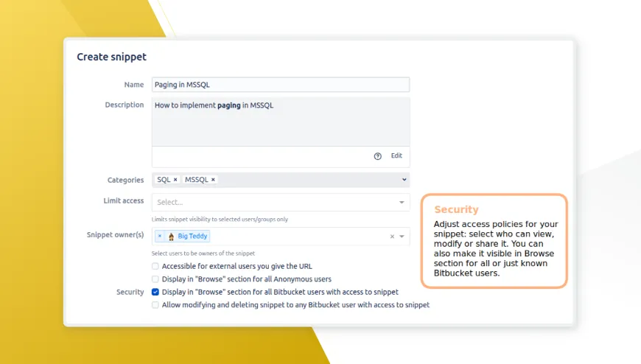
Task: Enable Allow modifying and deleting snippet checkbox
Action: click(x=155, y=305)
